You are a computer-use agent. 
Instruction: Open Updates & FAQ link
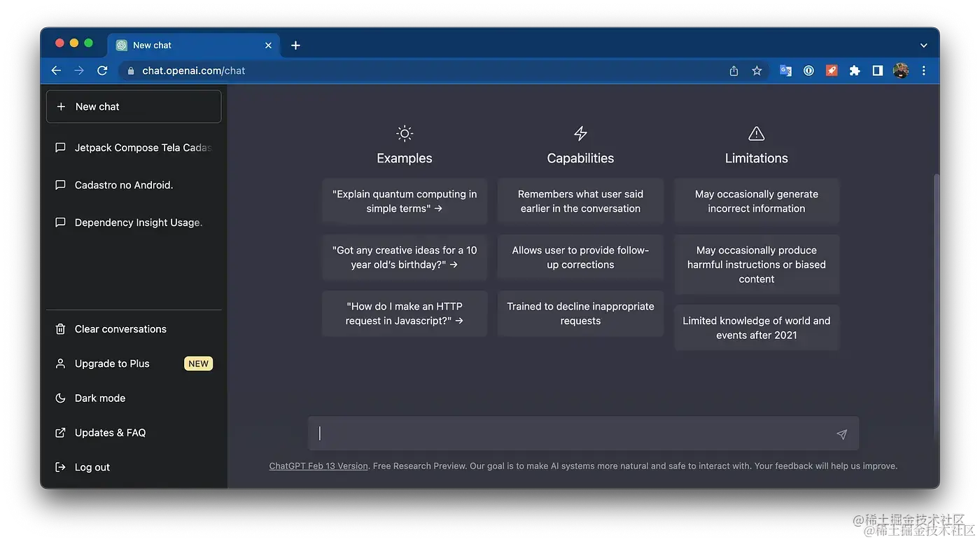pyautogui.click(x=134, y=433)
